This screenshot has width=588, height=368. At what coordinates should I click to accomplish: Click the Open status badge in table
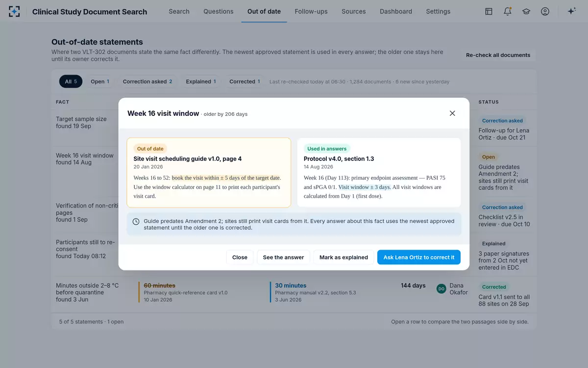[x=489, y=157]
